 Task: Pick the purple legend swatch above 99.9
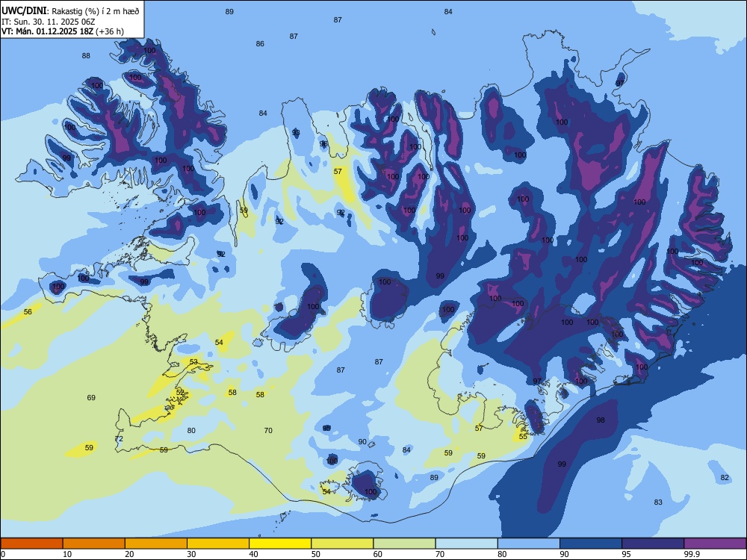pyautogui.click(x=715, y=544)
